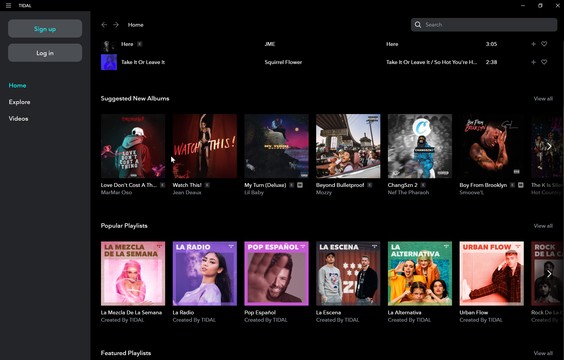Add the track by JME to playlist
This screenshot has height=360, width=564.
point(533,44)
